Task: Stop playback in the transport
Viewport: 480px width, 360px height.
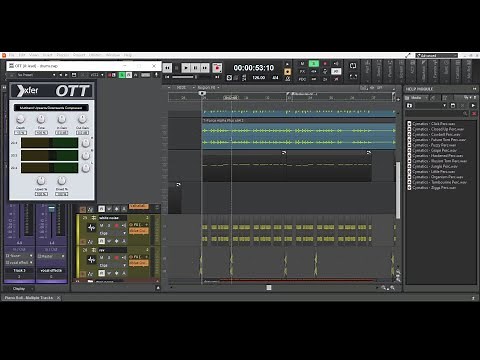Action: tap(177, 68)
